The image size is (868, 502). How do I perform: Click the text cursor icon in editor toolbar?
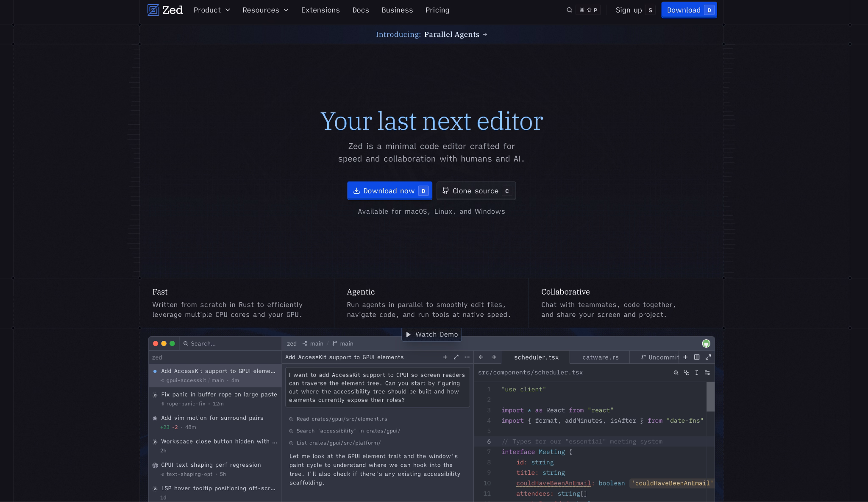pos(697,373)
